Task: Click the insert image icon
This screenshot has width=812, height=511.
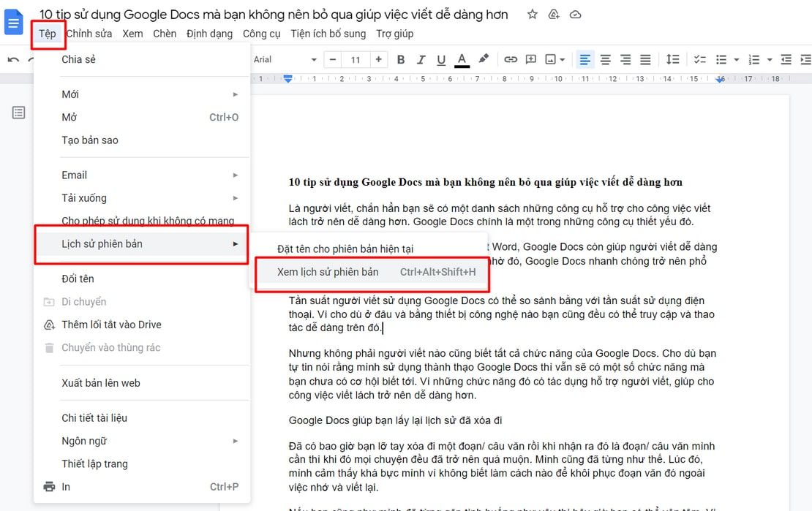Action: click(551, 59)
